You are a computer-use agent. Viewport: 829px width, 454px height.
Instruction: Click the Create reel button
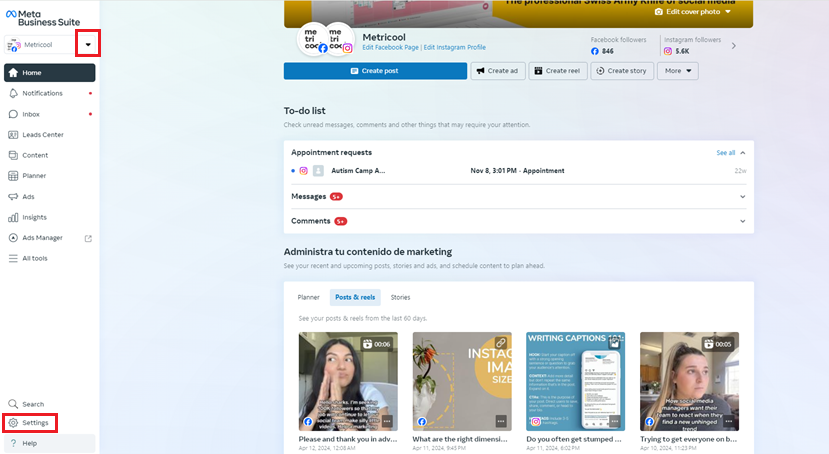[x=557, y=71]
